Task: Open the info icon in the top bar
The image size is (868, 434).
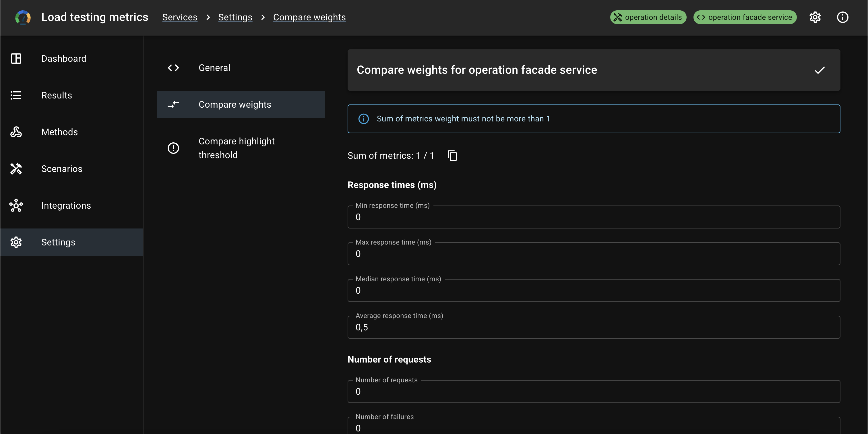Action: click(842, 17)
